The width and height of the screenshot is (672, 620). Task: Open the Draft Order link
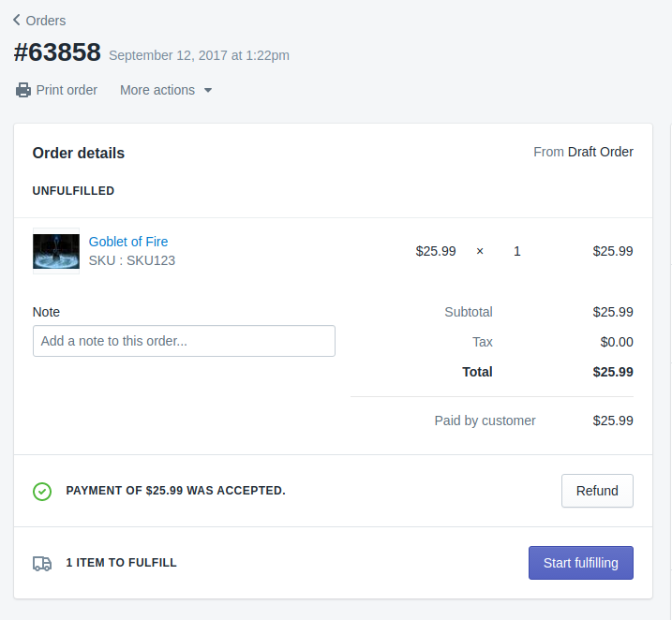click(x=600, y=152)
